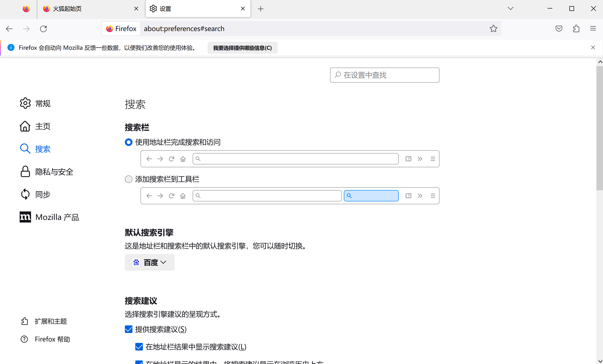The height and width of the screenshot is (364, 603).
Task: Reload the current page
Action: coord(43,28)
